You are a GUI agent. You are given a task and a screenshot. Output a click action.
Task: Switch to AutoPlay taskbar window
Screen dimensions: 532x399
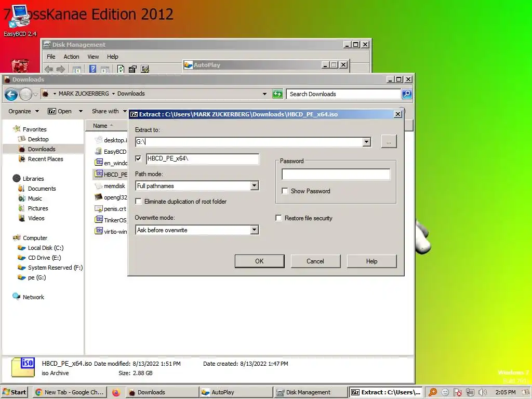[x=235, y=392]
